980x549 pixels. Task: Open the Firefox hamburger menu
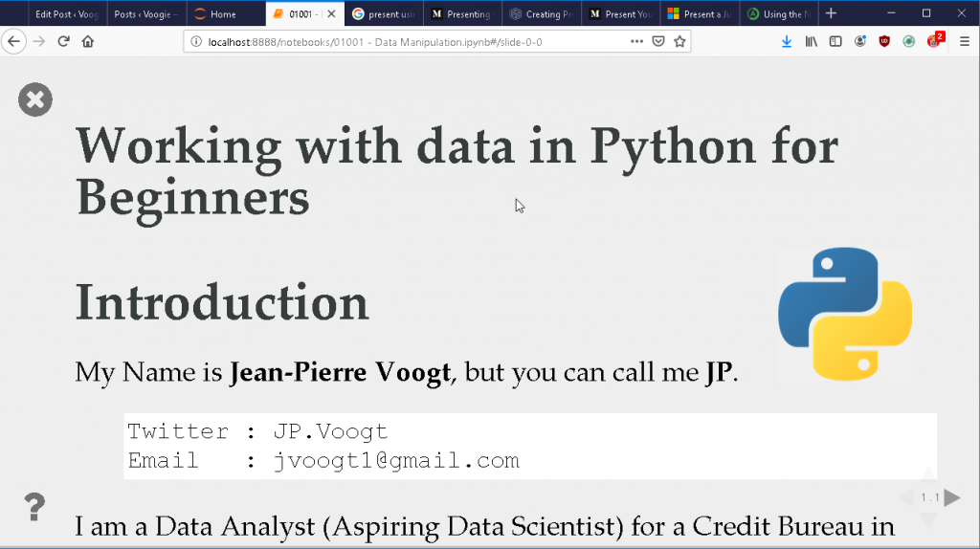[x=965, y=41]
